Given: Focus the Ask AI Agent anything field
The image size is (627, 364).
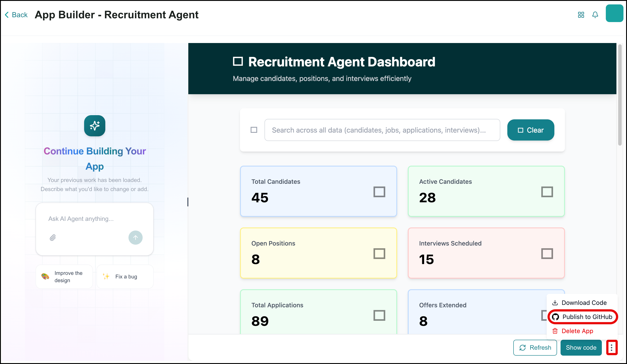Looking at the screenshot, I should pyautogui.click(x=94, y=219).
